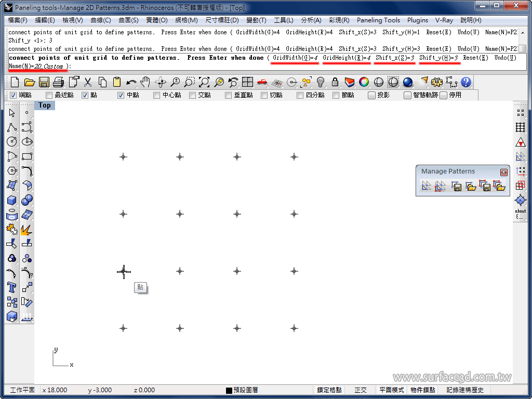Enable the 四分點 osnap checkbox
Image resolution: width=532 pixels, height=399 pixels.
300,96
